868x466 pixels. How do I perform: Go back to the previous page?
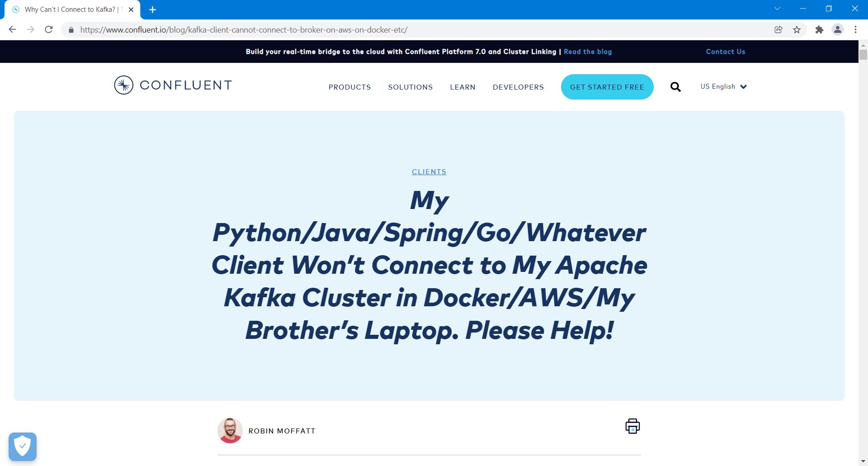(13, 30)
